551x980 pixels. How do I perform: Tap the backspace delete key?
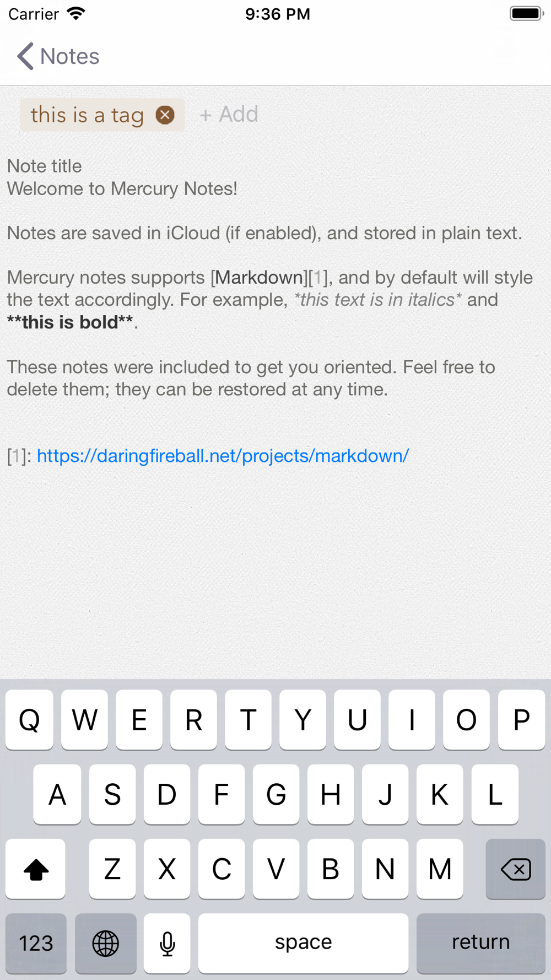click(516, 869)
